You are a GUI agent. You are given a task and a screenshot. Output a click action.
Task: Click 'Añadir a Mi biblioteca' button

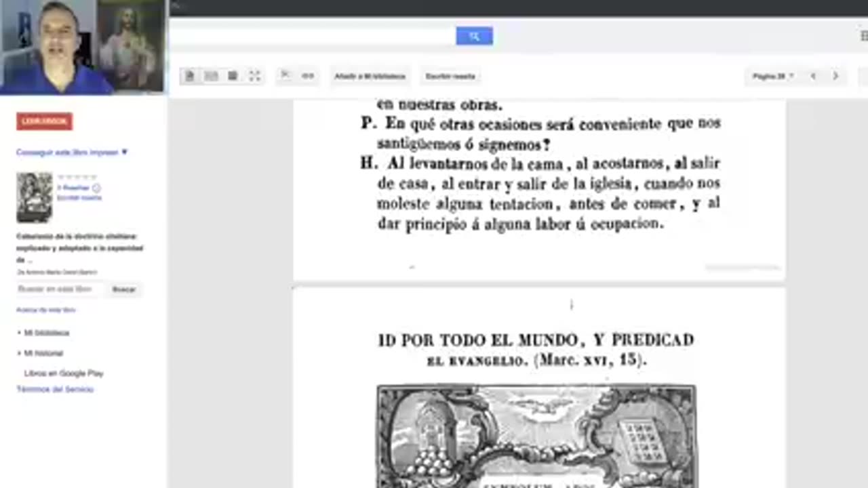coord(370,76)
